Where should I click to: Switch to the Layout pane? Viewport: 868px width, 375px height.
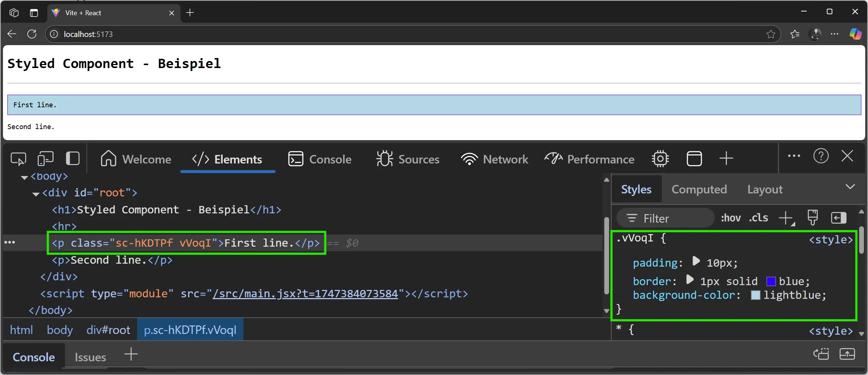tap(765, 189)
